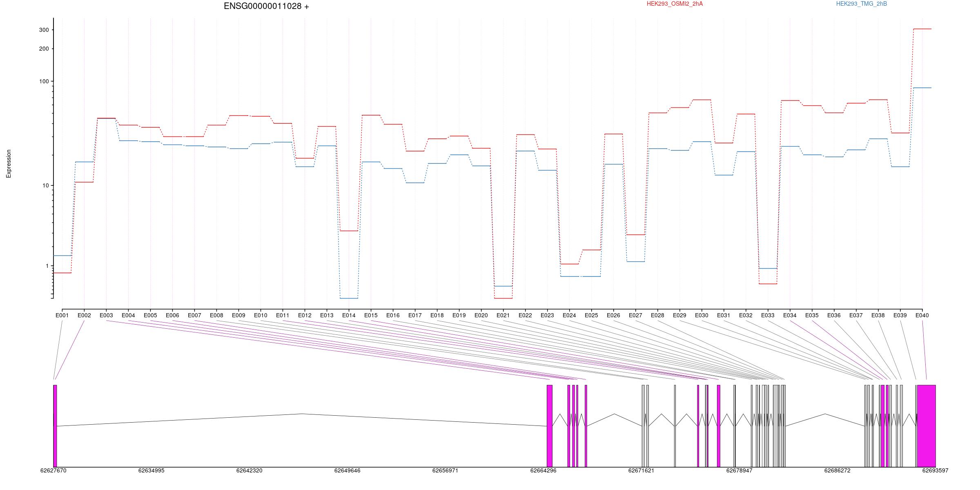Select exon label E027
980x490 pixels.
(x=635, y=315)
